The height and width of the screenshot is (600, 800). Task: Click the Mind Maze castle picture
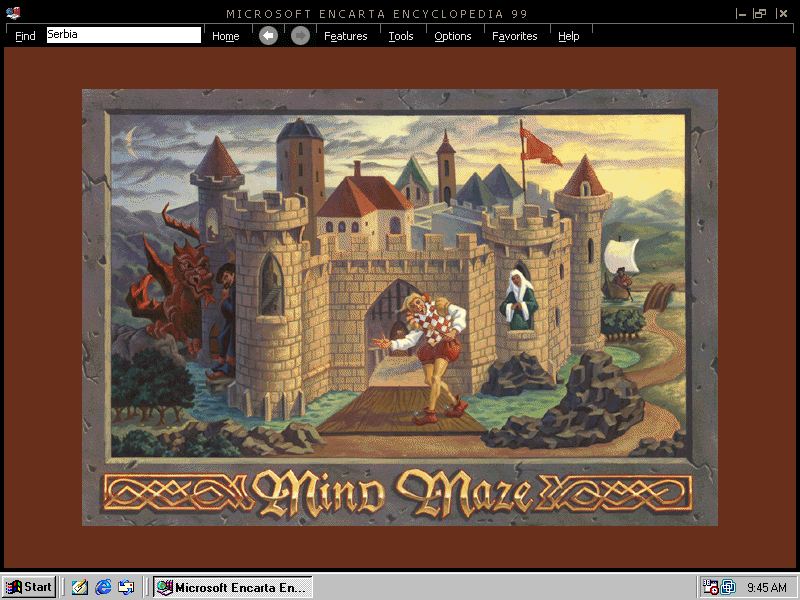[398, 285]
